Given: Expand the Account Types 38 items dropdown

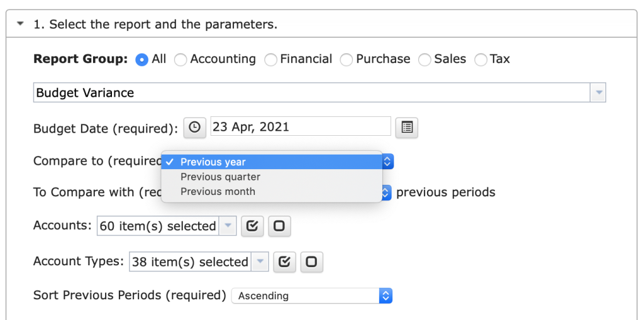Looking at the screenshot, I should pos(260,262).
